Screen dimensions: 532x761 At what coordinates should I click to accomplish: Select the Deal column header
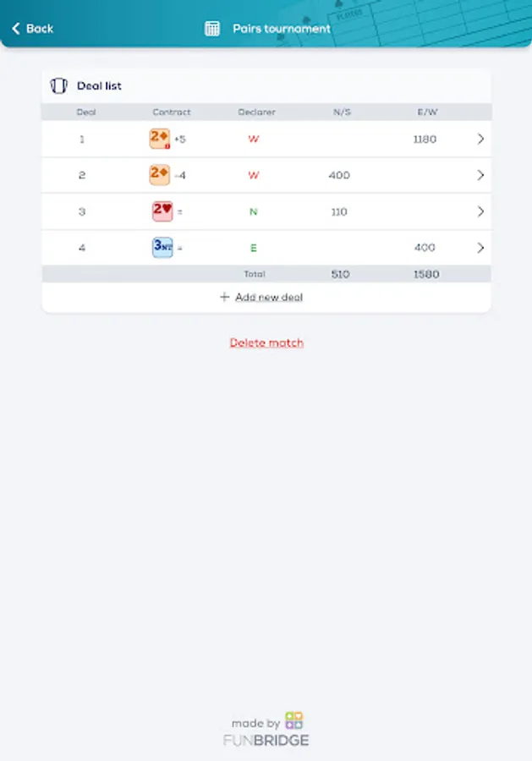tap(87, 111)
